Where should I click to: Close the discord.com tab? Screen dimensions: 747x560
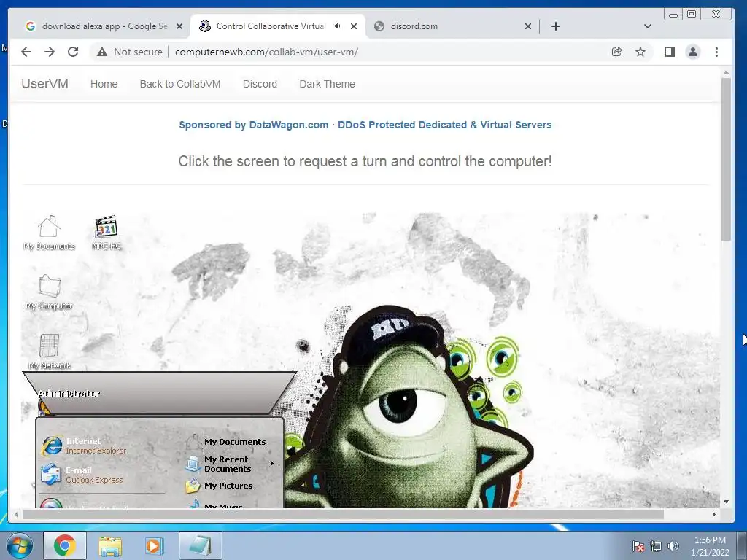[528, 26]
